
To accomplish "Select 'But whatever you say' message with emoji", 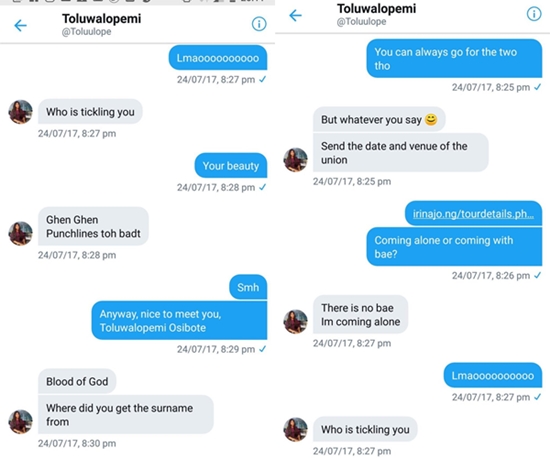I will (379, 120).
